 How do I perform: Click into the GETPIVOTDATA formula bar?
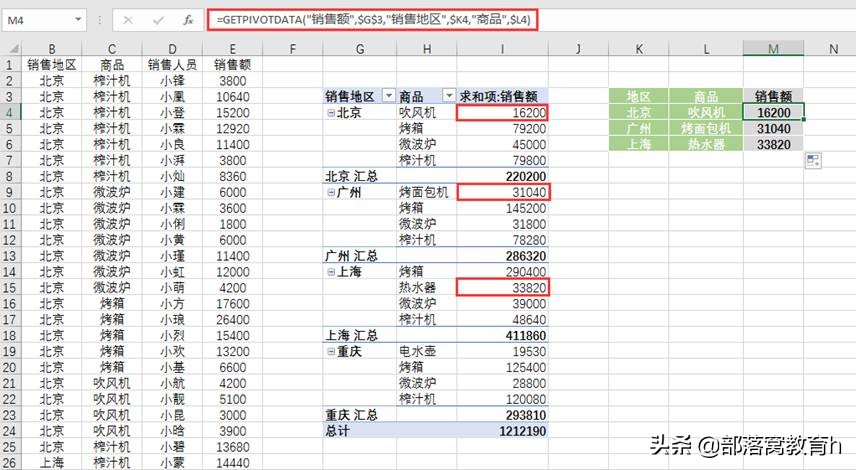[371, 20]
